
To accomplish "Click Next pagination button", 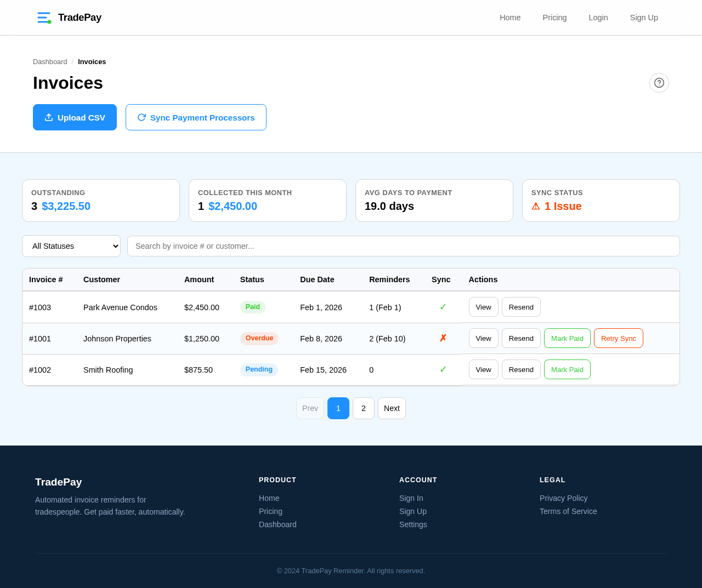I will [392, 408].
